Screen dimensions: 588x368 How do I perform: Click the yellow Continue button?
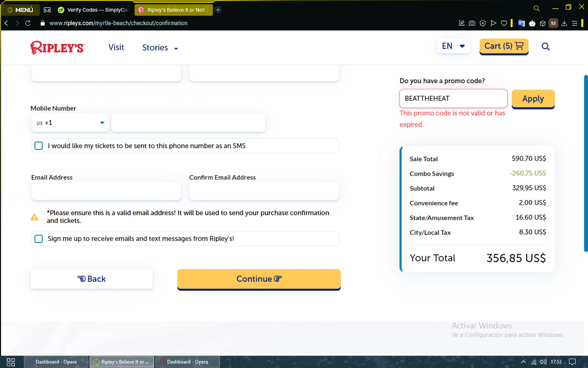[259, 279]
